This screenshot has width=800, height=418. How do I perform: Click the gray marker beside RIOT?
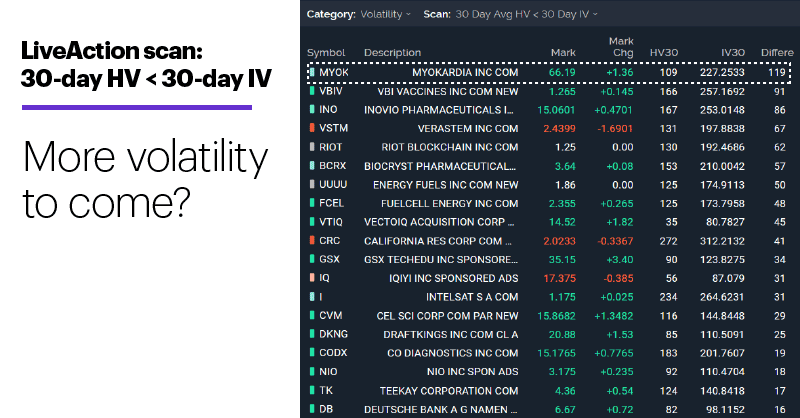point(311,147)
